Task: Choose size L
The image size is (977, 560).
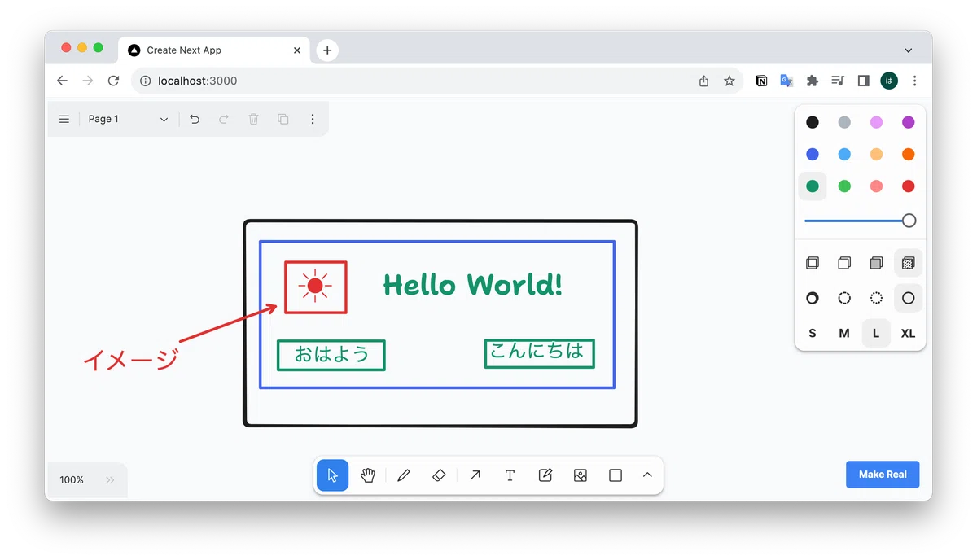Action: coord(876,334)
